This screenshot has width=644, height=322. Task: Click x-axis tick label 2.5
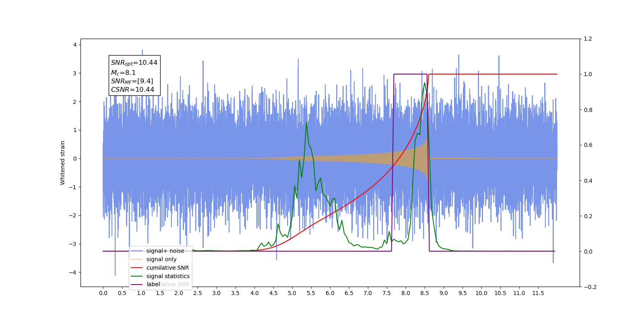(x=198, y=293)
